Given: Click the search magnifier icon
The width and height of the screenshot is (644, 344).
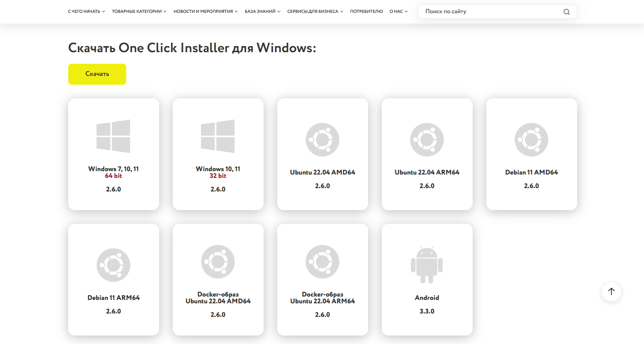Looking at the screenshot, I should point(567,12).
